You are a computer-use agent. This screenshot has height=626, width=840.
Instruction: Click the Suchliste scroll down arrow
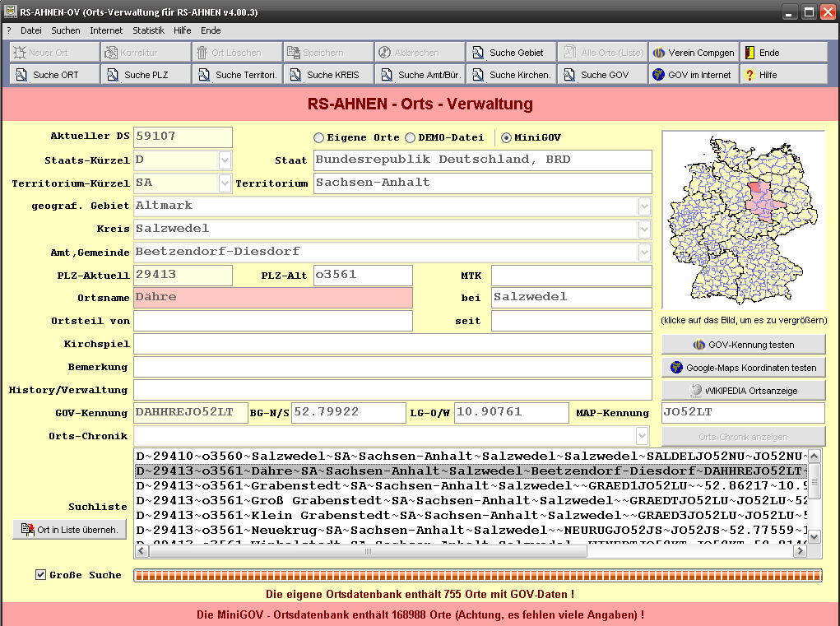click(x=814, y=536)
